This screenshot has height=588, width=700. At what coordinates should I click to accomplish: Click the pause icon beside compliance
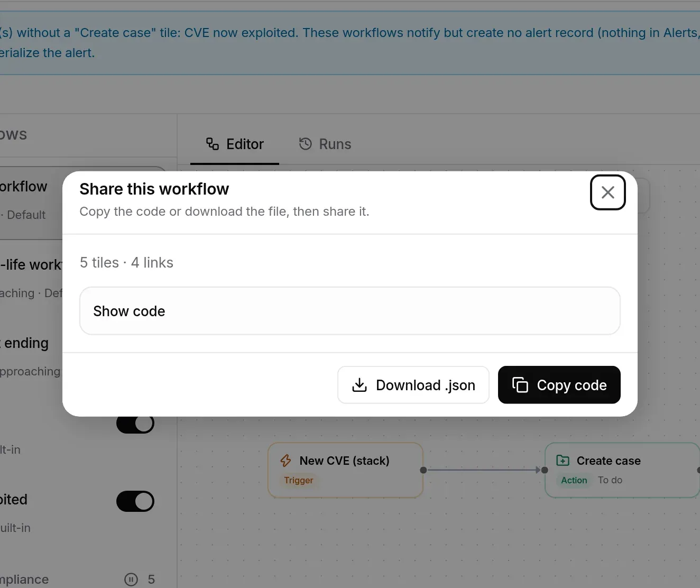(x=131, y=580)
